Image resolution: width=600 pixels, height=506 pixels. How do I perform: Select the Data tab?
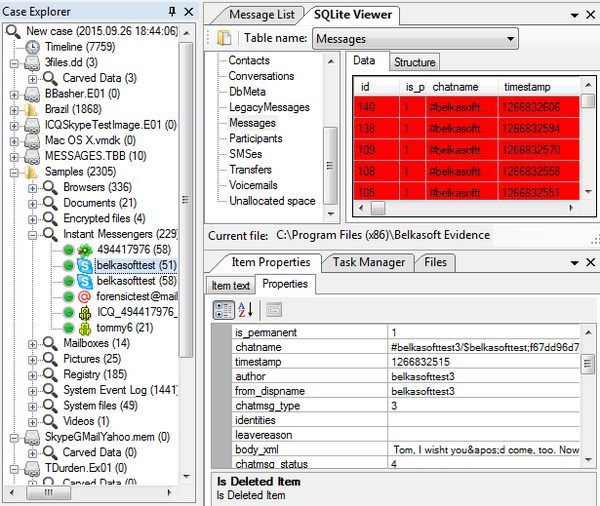pos(364,60)
